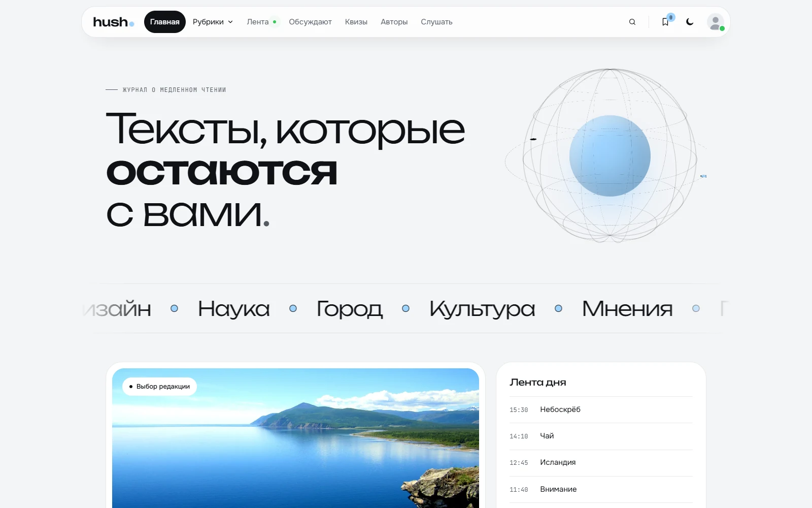The image size is (812, 508).
Task: Click the chevron next to Рубрики
Action: click(230, 22)
